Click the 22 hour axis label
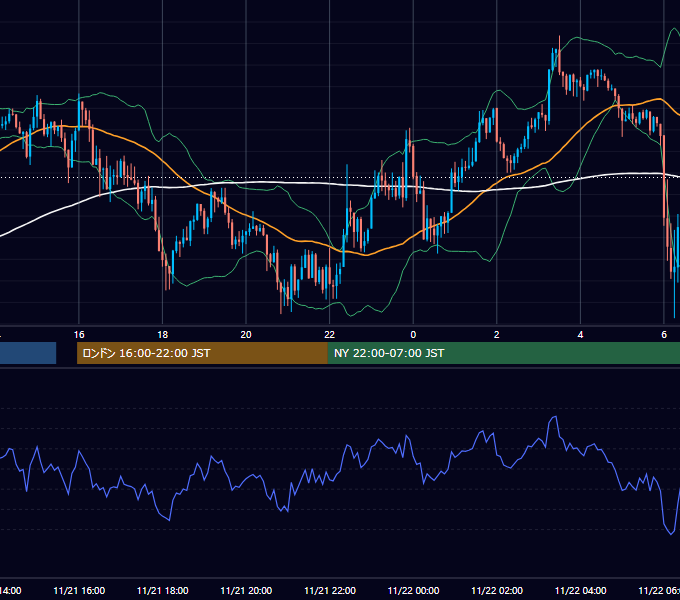The height and width of the screenshot is (600, 680). click(330, 335)
